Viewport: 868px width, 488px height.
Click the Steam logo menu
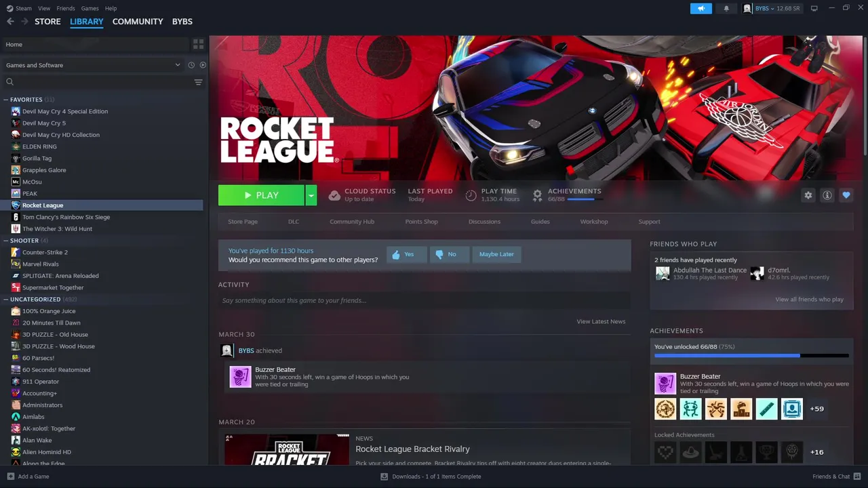pyautogui.click(x=19, y=8)
